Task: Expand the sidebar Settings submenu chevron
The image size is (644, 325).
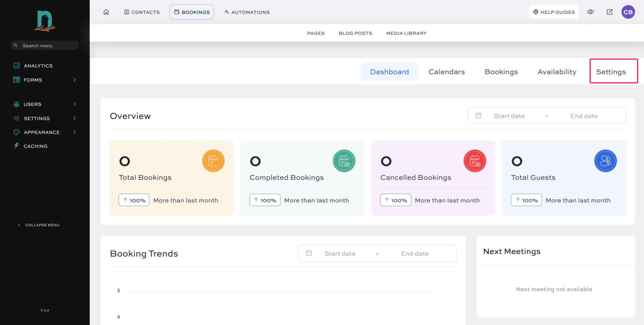Action: (74, 118)
